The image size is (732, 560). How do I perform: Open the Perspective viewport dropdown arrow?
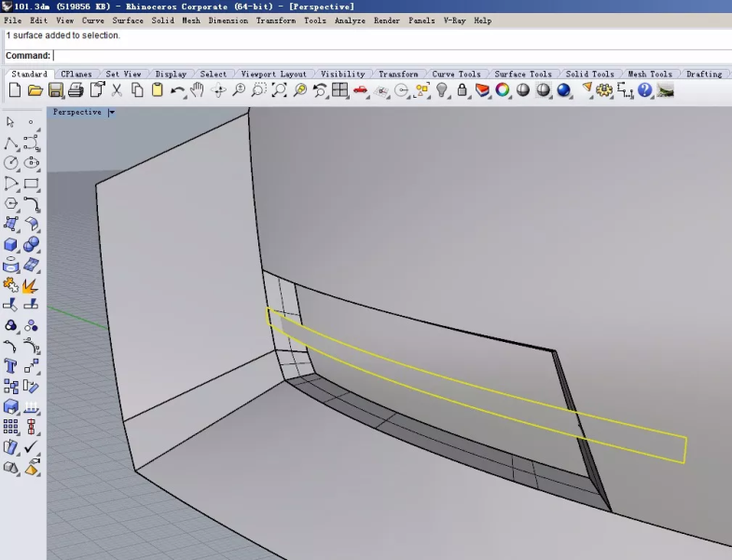[x=111, y=113]
